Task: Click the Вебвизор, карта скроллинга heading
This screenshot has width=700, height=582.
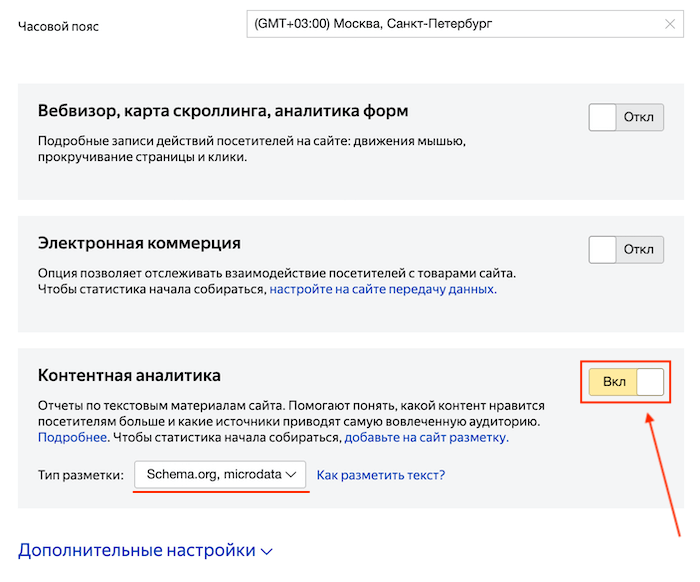Action: (222, 111)
